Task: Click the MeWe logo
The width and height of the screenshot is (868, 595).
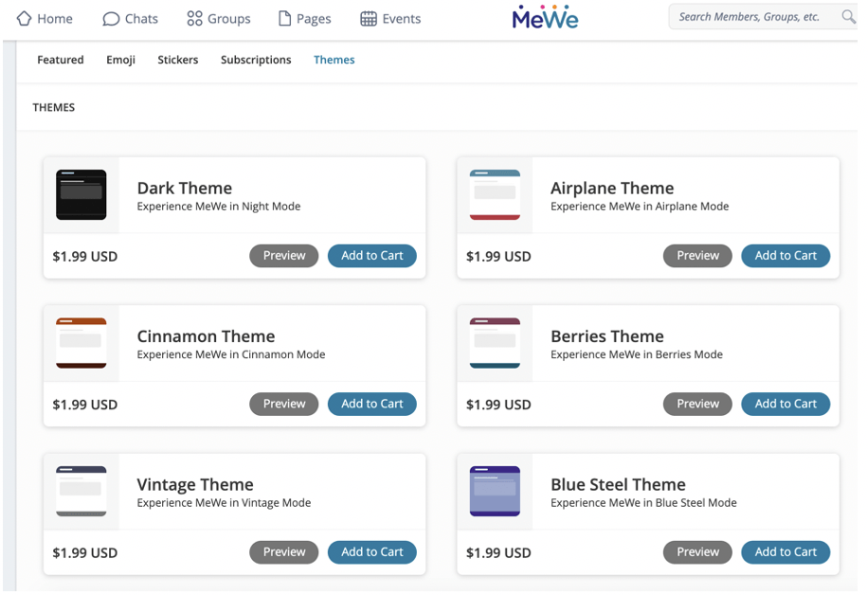Action: click(x=545, y=17)
